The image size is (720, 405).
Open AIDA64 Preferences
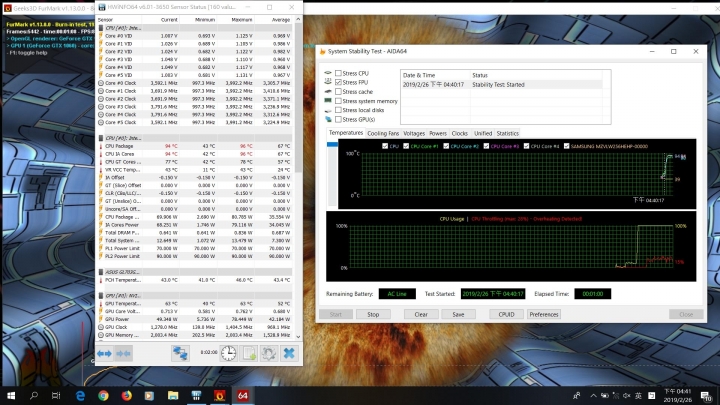[x=544, y=315]
